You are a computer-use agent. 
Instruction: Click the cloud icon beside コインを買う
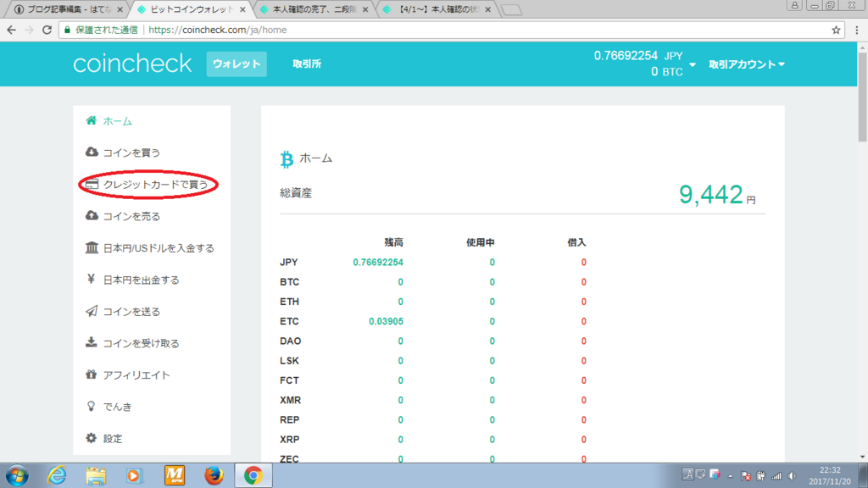(92, 152)
